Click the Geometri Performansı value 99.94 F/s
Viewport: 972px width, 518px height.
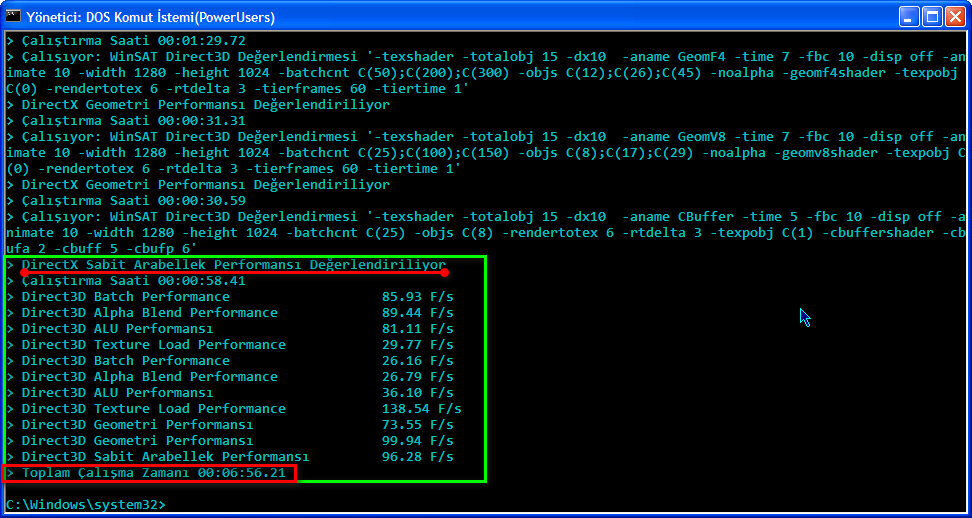418,441
